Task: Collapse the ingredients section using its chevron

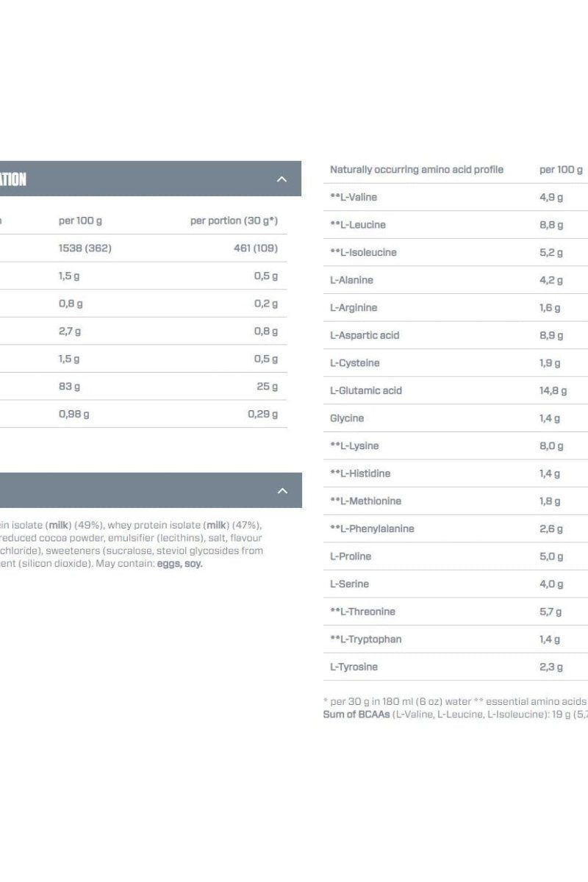Action: coord(282,490)
